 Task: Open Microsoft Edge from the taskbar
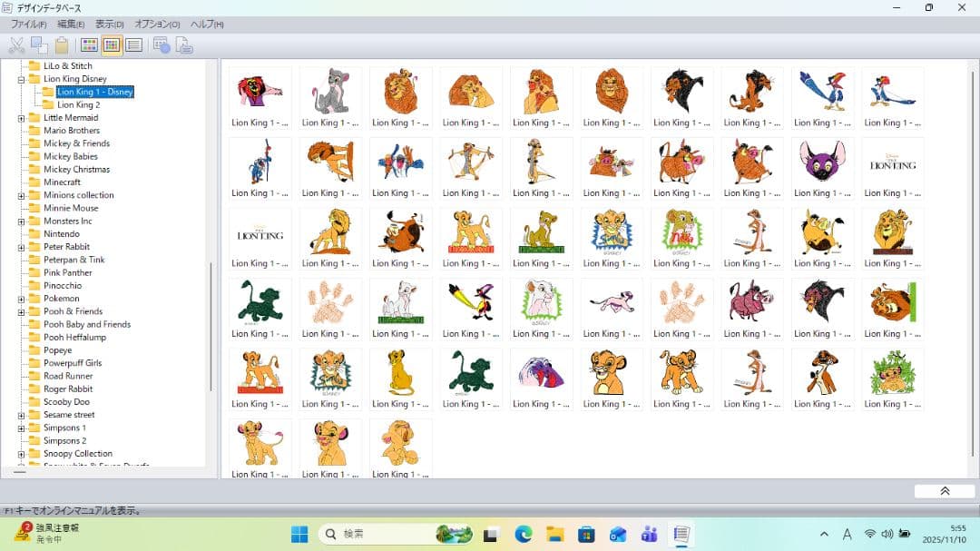tap(524, 535)
